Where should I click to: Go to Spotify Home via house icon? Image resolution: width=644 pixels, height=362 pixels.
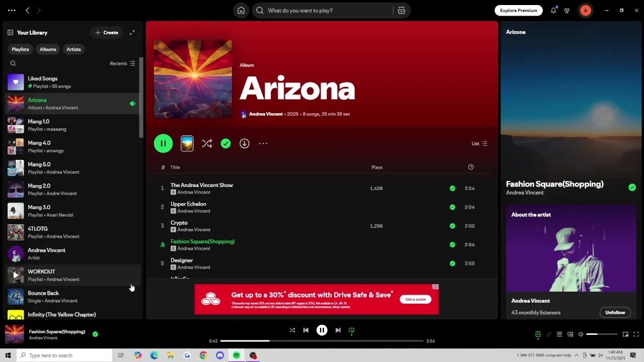pyautogui.click(x=241, y=11)
